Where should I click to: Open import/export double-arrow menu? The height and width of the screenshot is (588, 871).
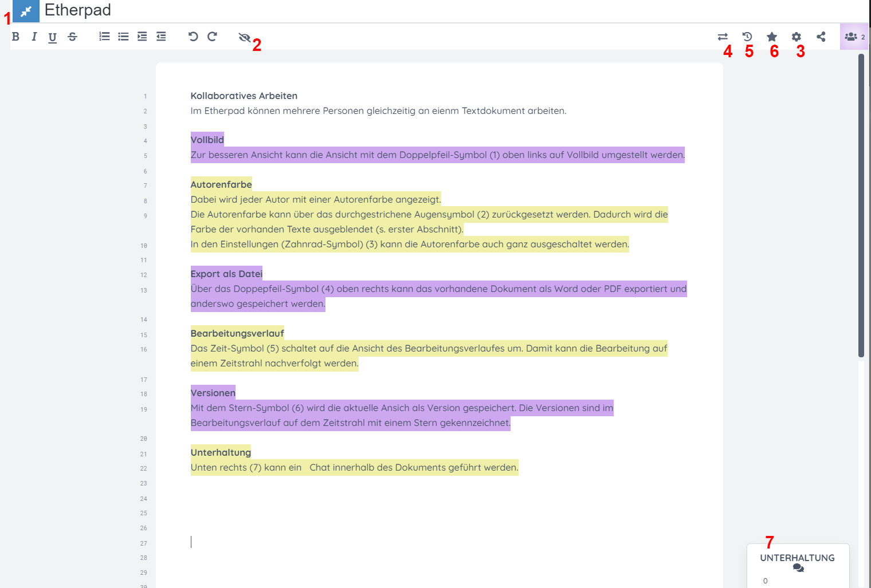(723, 37)
